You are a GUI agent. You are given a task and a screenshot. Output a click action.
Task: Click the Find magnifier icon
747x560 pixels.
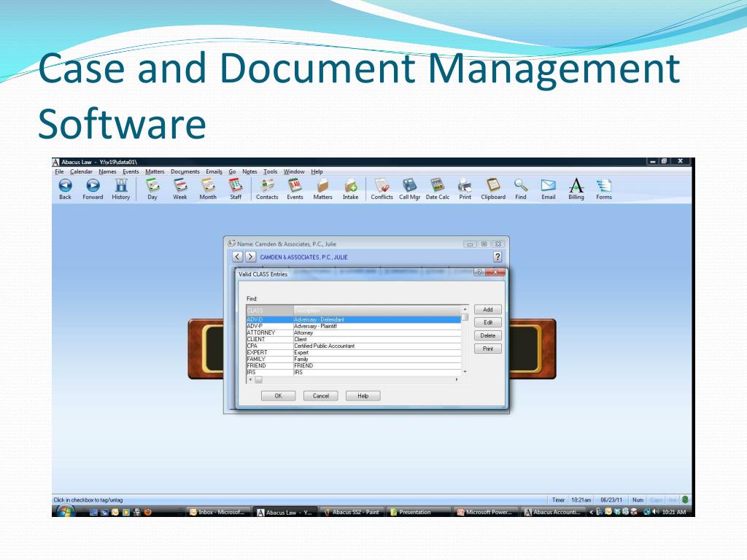(x=521, y=189)
